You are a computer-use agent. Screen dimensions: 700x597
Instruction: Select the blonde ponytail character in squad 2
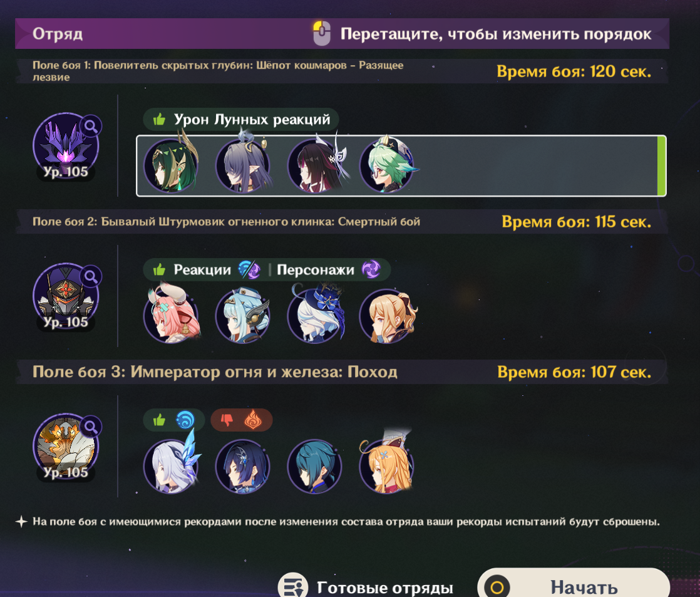(x=387, y=315)
